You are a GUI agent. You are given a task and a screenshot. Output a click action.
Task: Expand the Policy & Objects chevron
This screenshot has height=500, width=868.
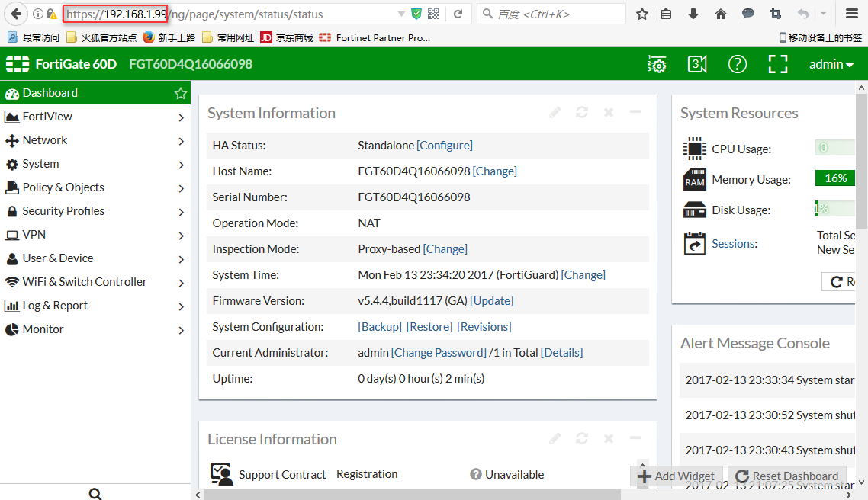(x=181, y=188)
